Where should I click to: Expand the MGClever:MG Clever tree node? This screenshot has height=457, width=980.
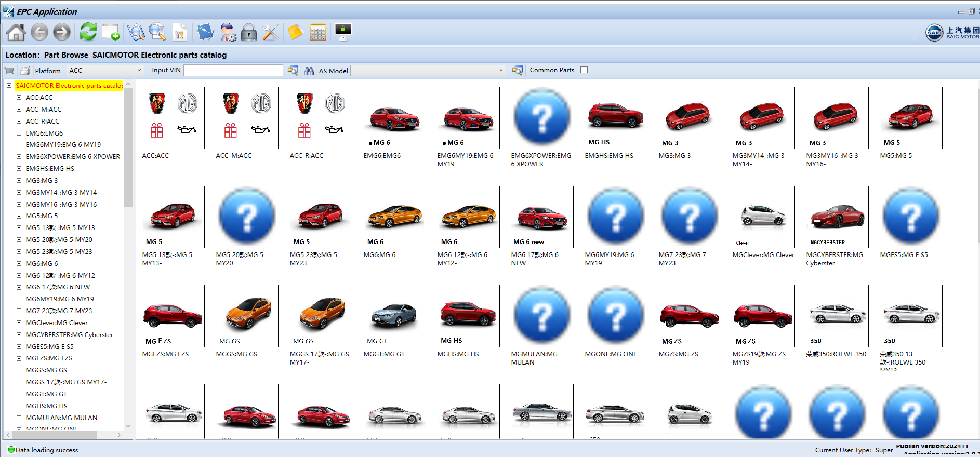tap(19, 322)
